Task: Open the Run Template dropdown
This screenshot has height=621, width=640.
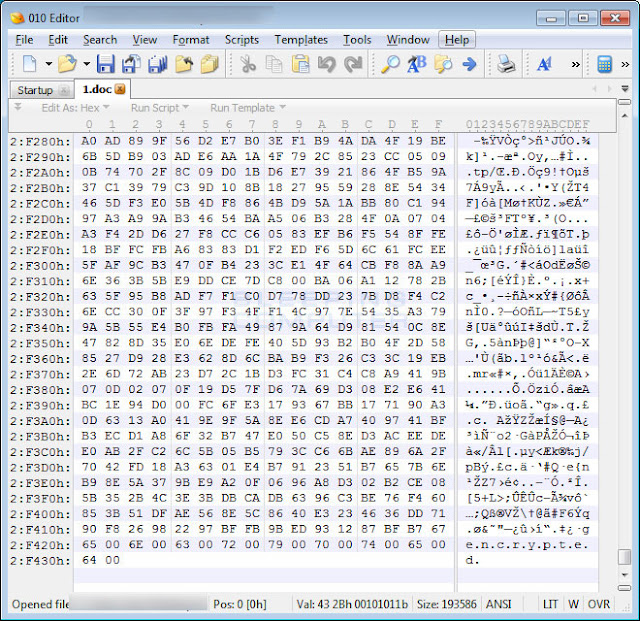Action: 248,108
